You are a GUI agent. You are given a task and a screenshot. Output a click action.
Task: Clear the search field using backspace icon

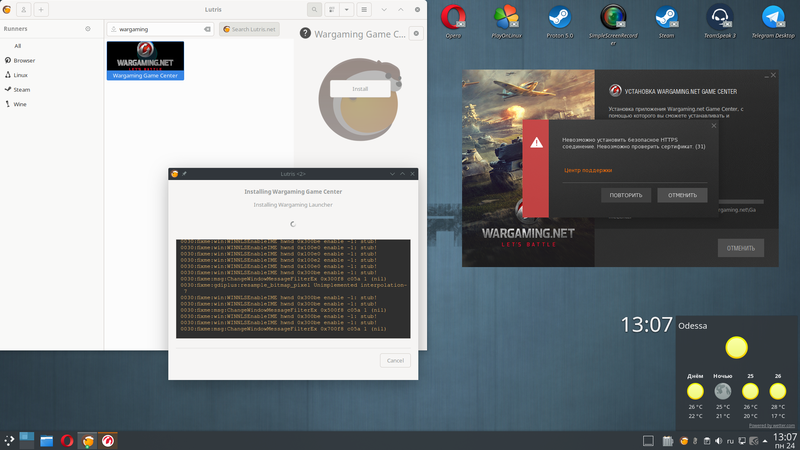click(207, 29)
